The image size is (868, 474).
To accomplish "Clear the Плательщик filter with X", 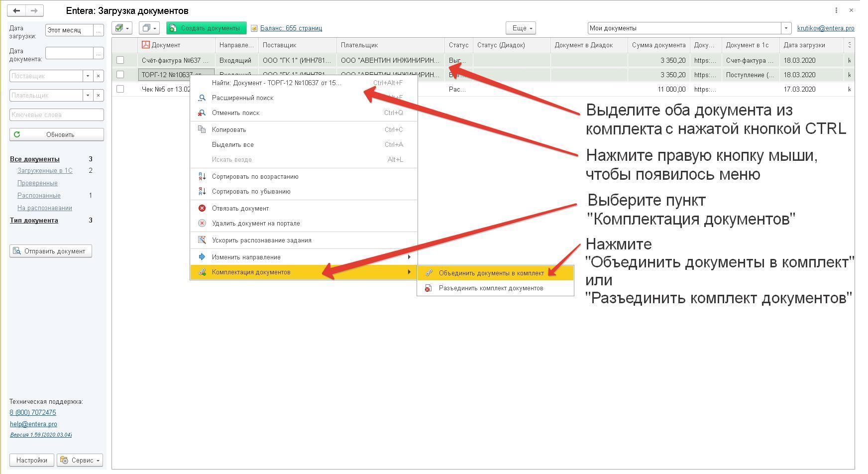I will 99,95.
